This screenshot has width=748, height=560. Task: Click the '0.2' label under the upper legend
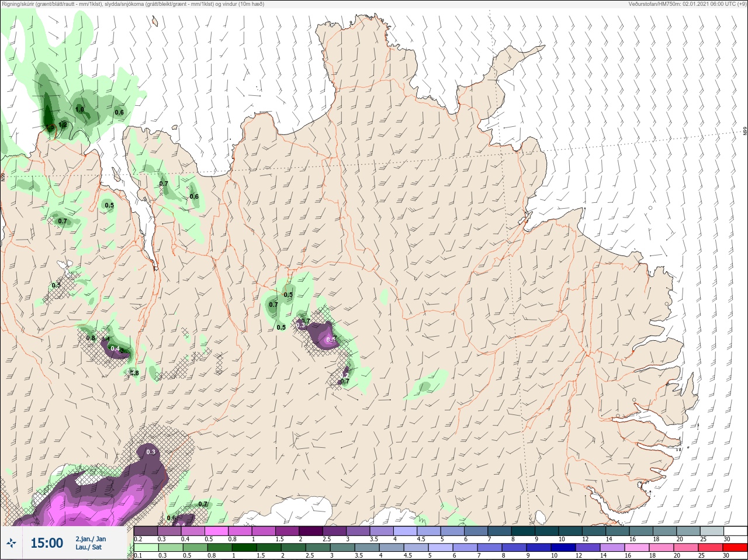point(138,539)
